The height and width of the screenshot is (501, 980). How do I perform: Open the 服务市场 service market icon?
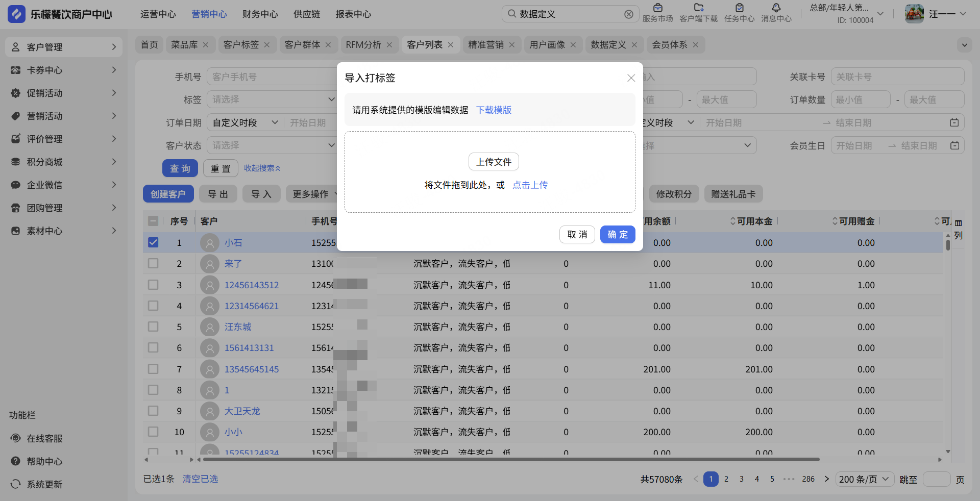tap(657, 8)
